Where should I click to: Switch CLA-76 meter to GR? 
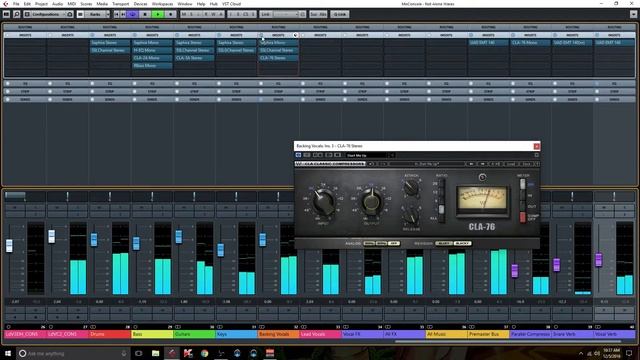click(522, 184)
